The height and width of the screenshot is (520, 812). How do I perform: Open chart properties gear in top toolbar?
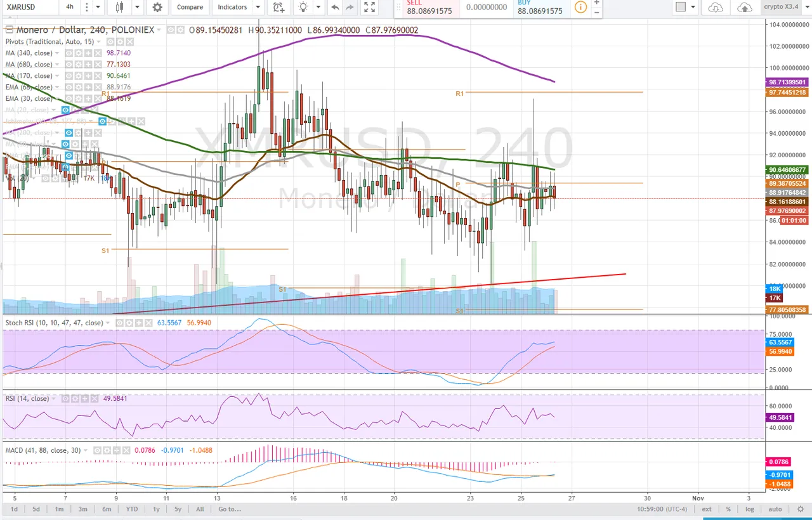157,7
